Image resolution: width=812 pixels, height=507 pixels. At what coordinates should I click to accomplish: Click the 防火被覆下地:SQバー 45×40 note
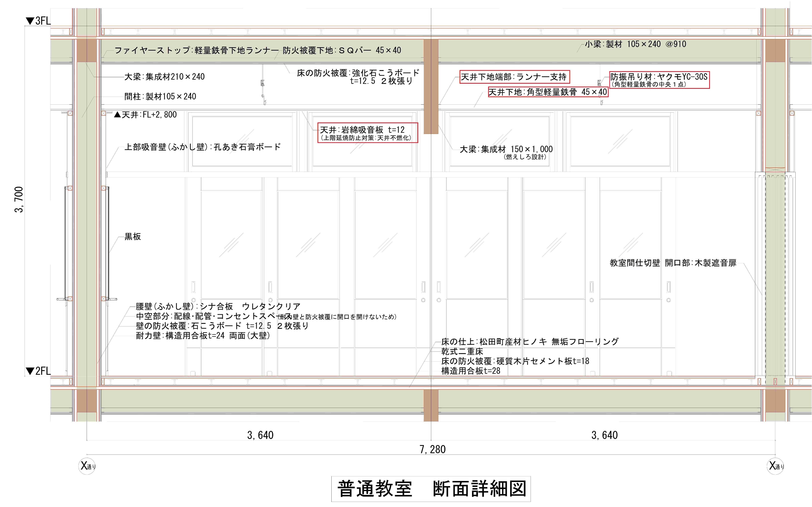tap(342, 50)
